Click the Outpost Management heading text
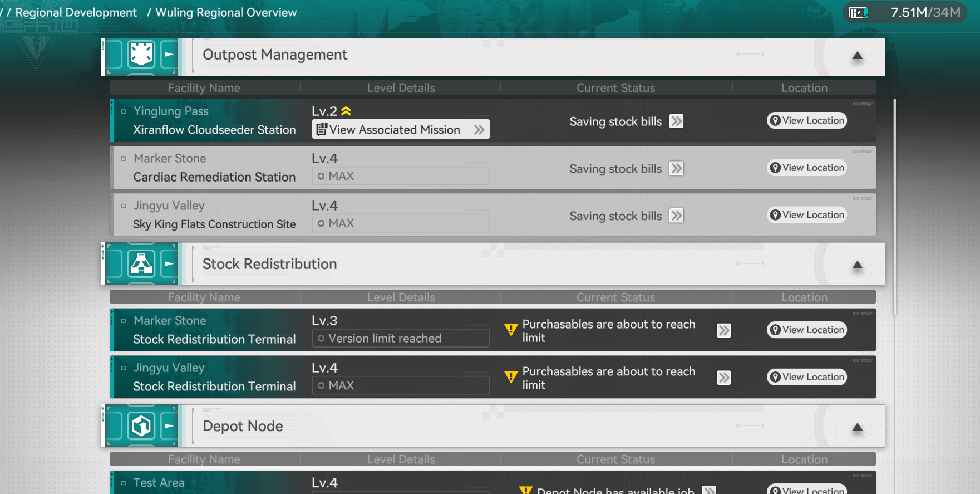This screenshot has height=494, width=980. click(x=275, y=55)
